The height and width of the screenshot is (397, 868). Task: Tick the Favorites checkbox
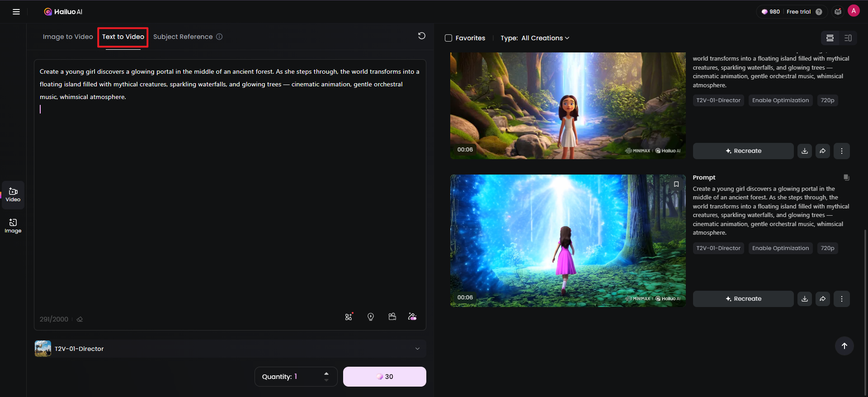(x=448, y=38)
